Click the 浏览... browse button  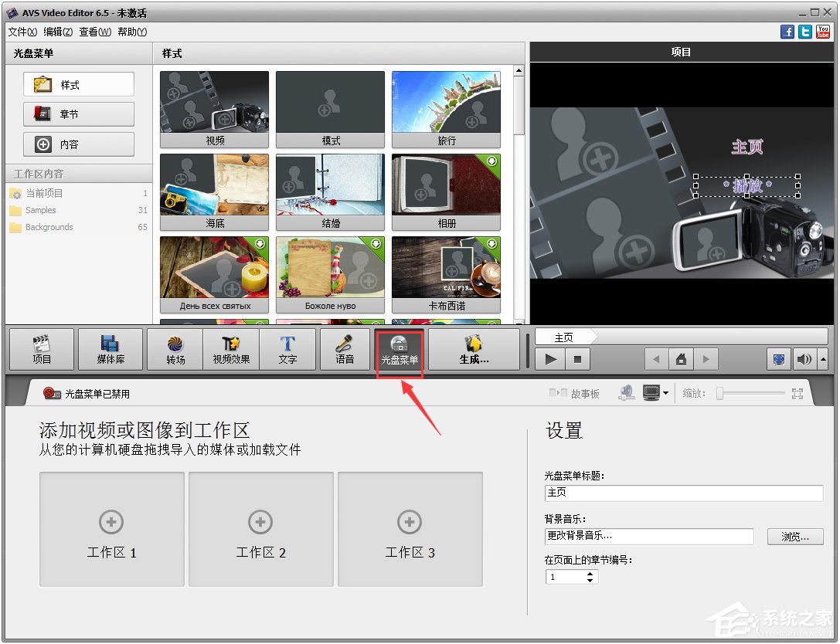[x=795, y=537]
